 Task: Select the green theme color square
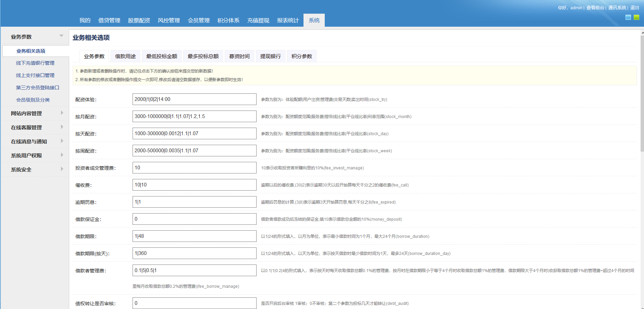(x=636, y=17)
